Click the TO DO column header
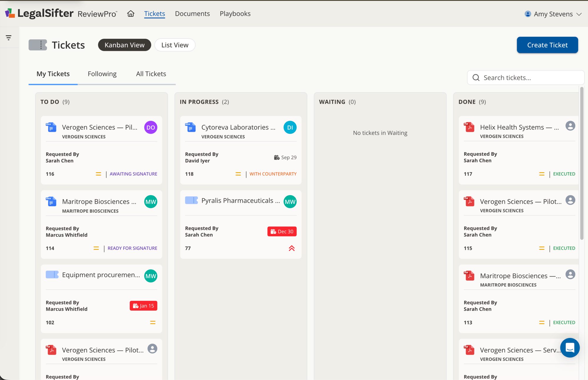Image resolution: width=588 pixels, height=380 pixels. coord(55,102)
